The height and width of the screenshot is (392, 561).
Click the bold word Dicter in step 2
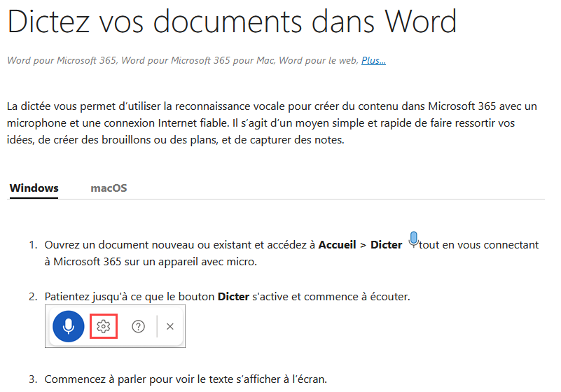point(233,297)
